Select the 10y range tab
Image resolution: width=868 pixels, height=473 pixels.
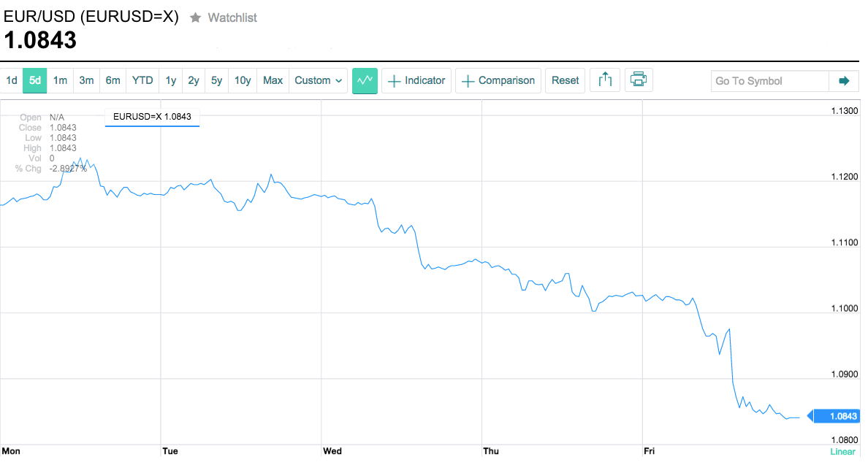(x=243, y=81)
